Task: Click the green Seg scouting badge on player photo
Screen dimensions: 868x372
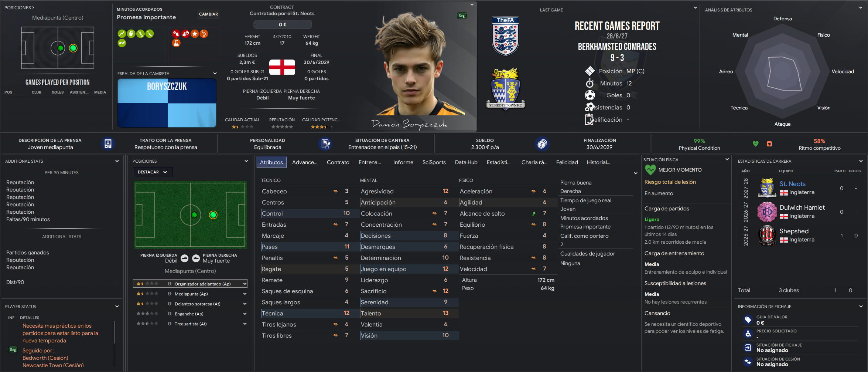Action: tap(462, 16)
